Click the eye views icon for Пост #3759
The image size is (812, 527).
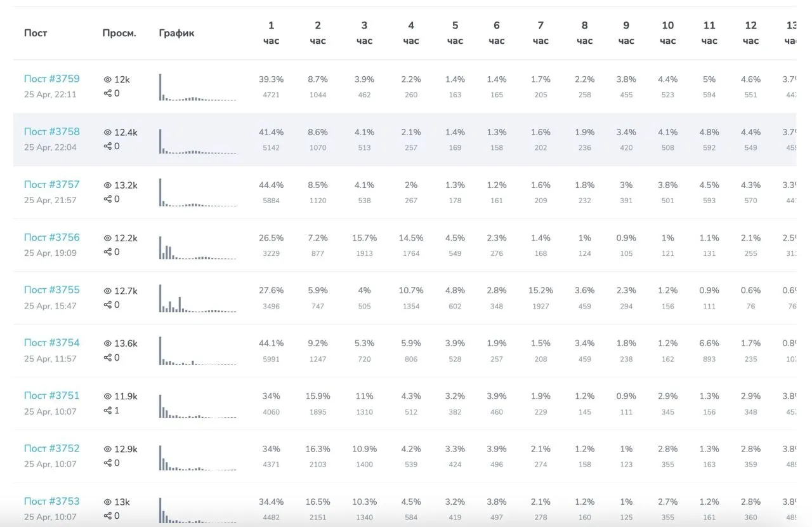coord(107,80)
